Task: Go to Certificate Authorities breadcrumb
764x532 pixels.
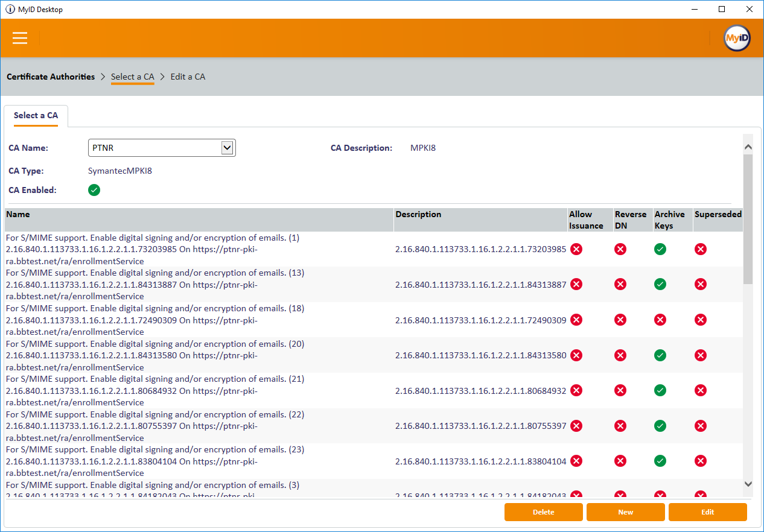Action: pyautogui.click(x=51, y=77)
